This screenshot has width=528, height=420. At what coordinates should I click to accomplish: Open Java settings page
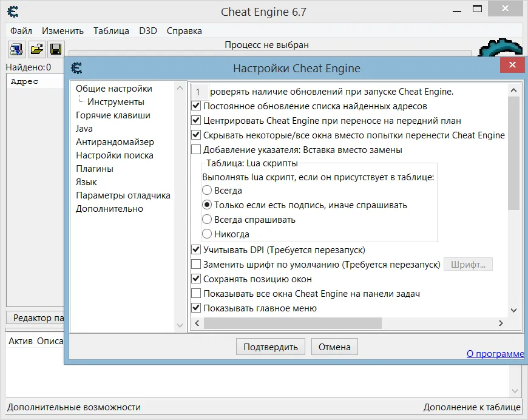(x=84, y=129)
